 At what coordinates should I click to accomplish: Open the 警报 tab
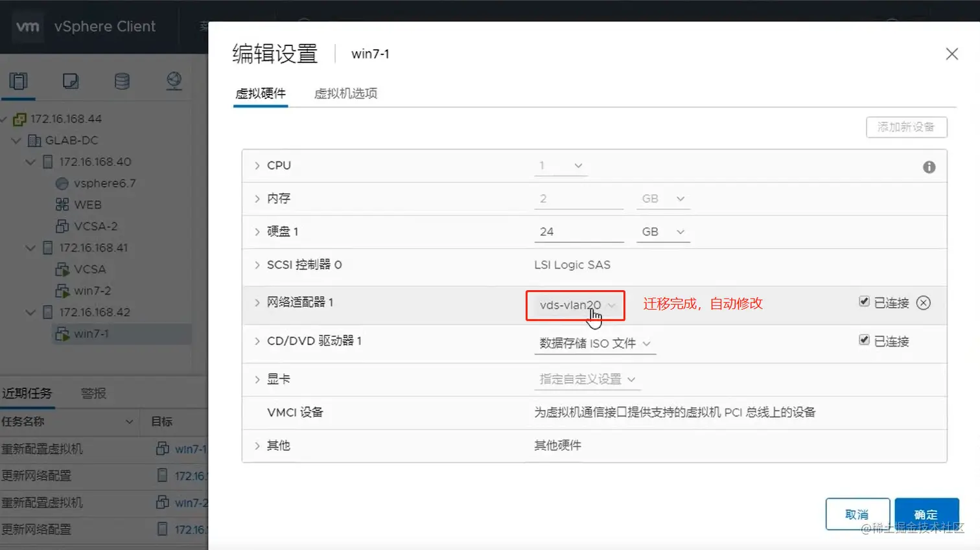pyautogui.click(x=93, y=393)
